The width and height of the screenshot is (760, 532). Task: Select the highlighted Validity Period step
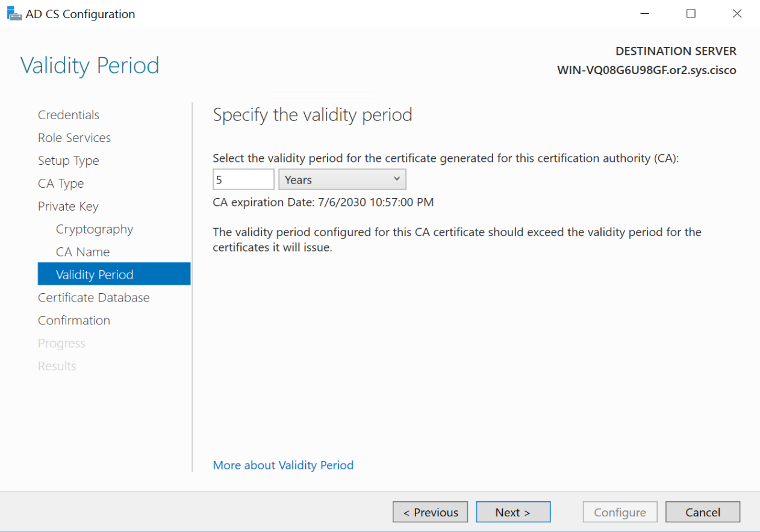point(95,275)
